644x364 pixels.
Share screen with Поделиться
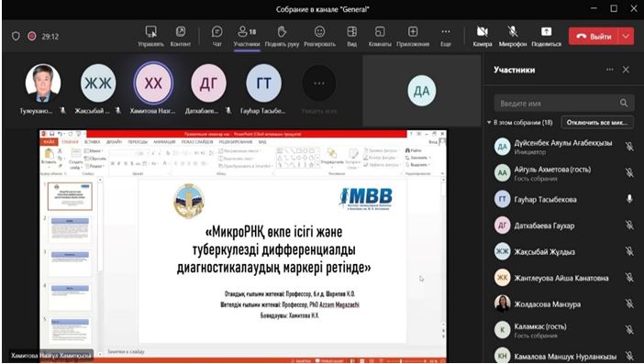(x=546, y=37)
